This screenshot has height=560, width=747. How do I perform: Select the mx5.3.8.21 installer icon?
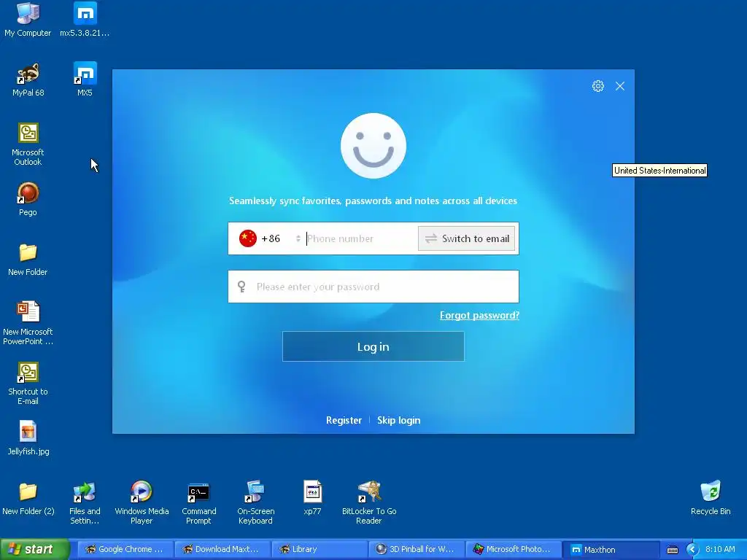click(85, 20)
